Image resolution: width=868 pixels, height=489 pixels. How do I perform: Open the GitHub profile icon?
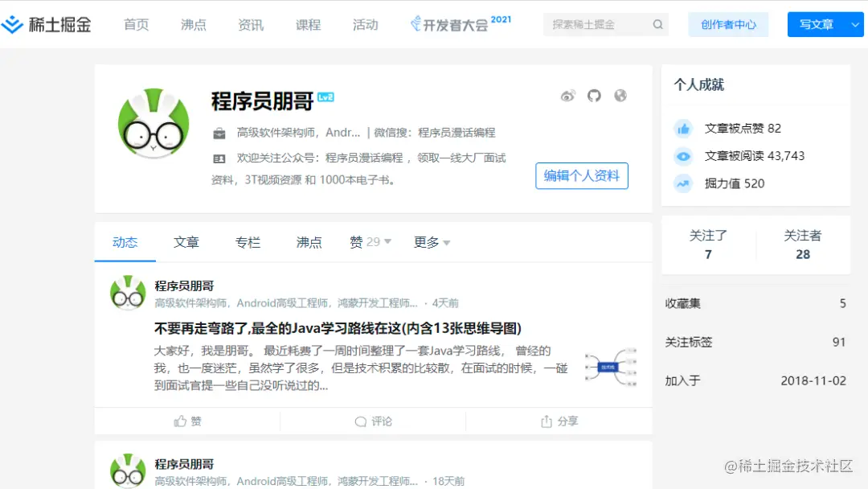click(x=594, y=95)
